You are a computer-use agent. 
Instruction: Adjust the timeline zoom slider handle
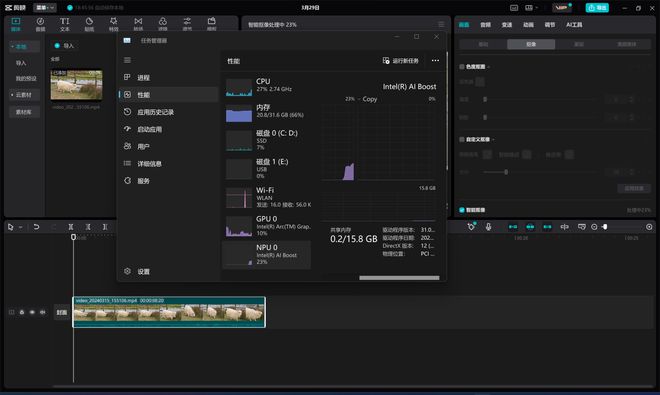(x=605, y=227)
